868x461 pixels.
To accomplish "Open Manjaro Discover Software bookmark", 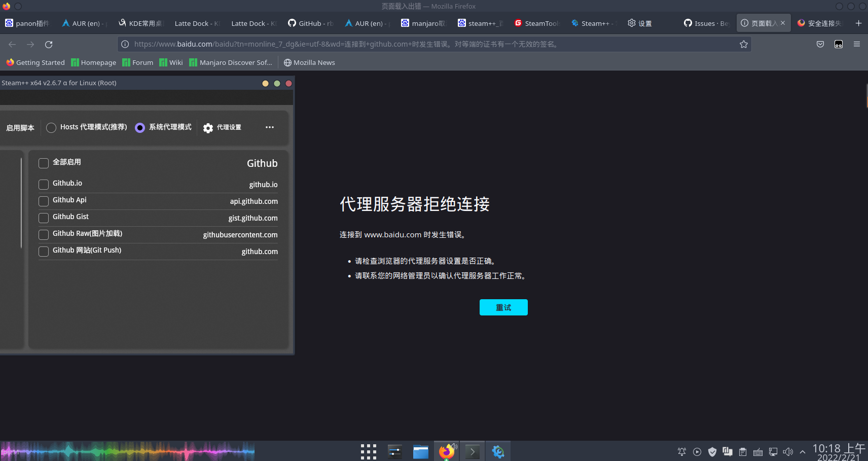I will point(231,62).
